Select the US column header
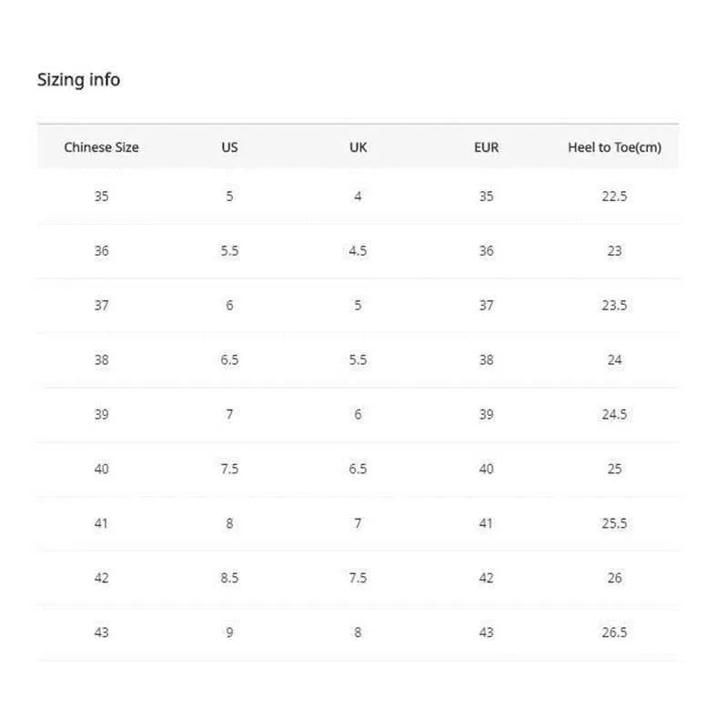Screen dimensions: 728x728 [229, 147]
